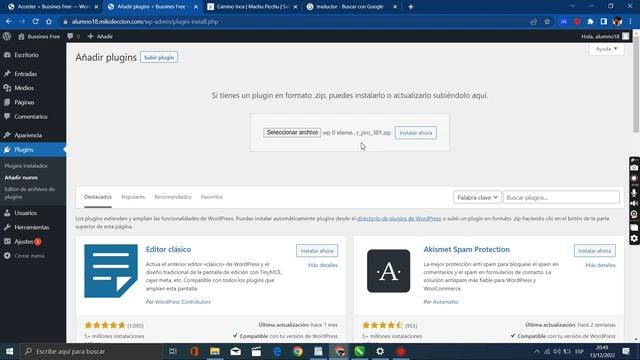
Task: Open Settings gear in taskbar
Action: (x=380, y=351)
